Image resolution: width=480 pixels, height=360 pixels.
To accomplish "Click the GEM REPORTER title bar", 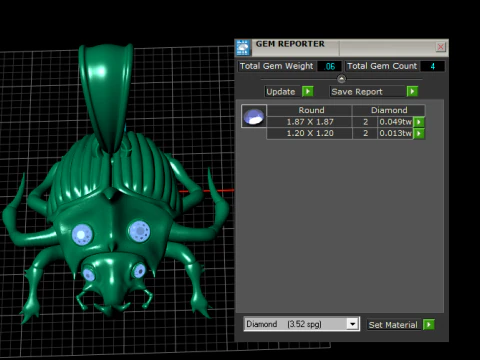I will [x=343, y=48].
